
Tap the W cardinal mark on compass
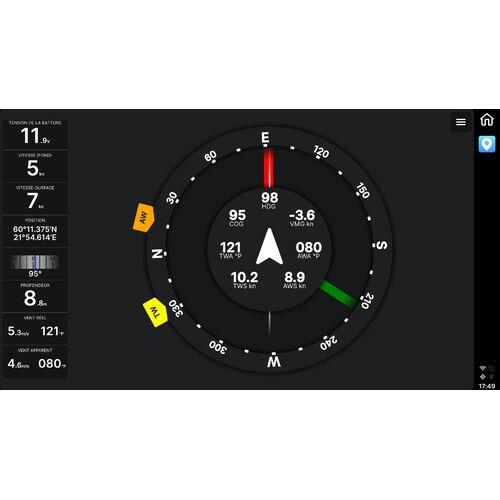(274, 362)
